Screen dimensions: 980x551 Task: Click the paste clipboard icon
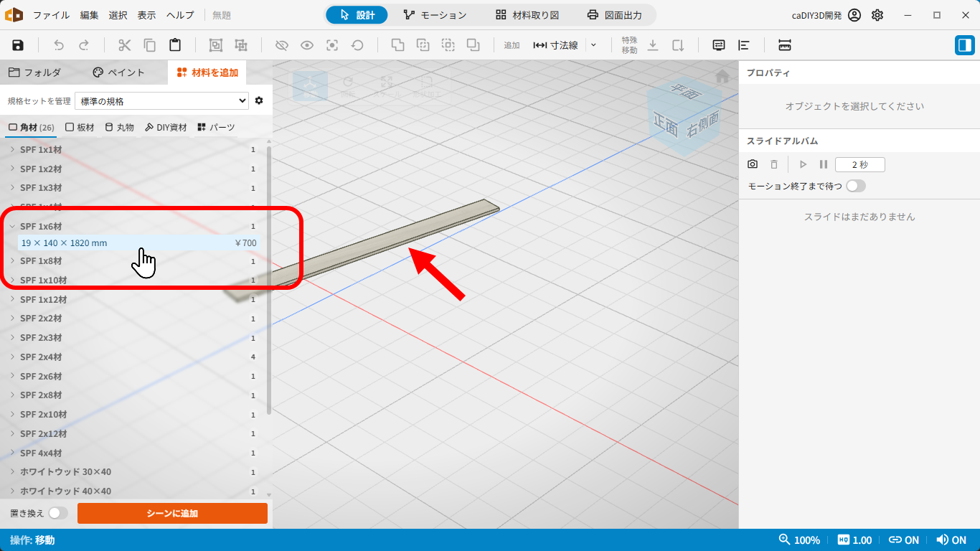175,45
